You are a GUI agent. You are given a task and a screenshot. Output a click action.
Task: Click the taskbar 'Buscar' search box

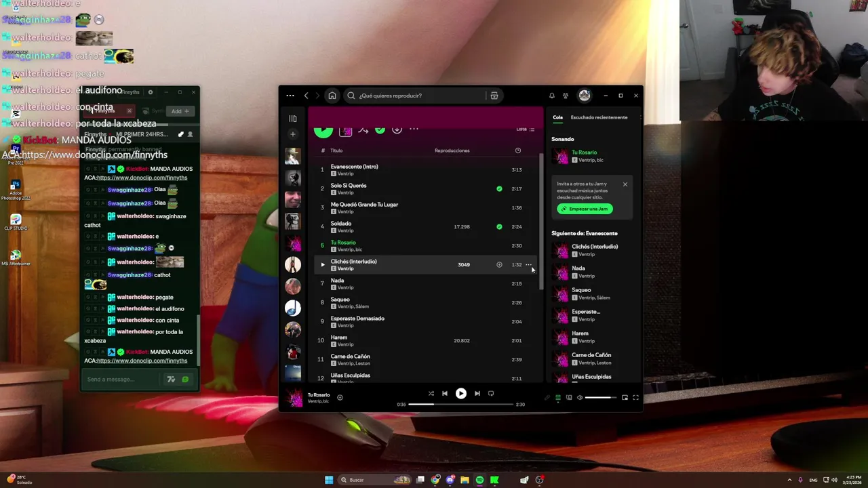click(375, 480)
